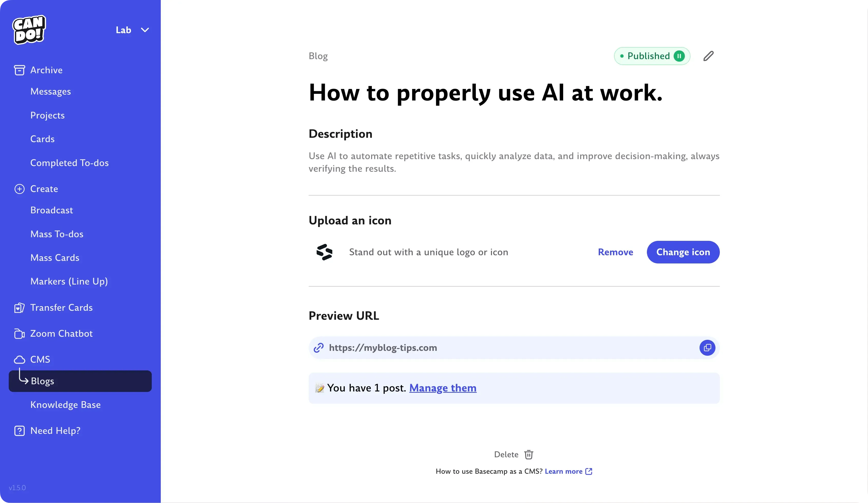Open the Knowledge Base section
Viewport: 868px width, 503px height.
pos(66,405)
